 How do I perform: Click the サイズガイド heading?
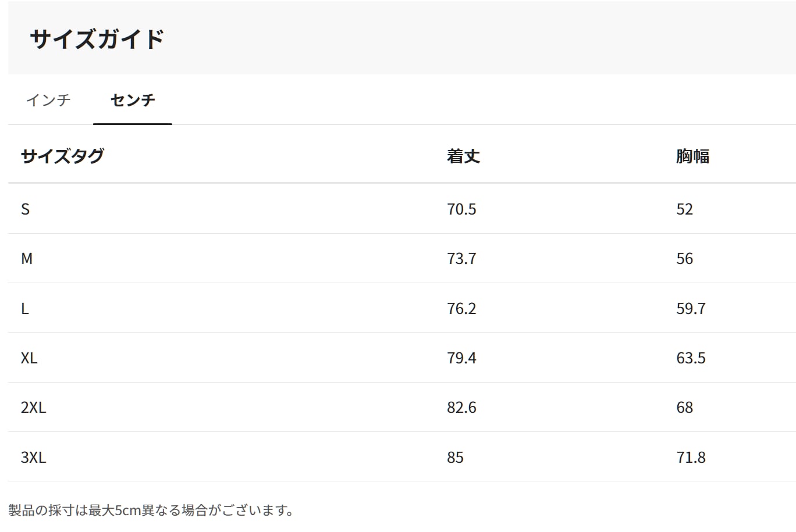click(97, 39)
